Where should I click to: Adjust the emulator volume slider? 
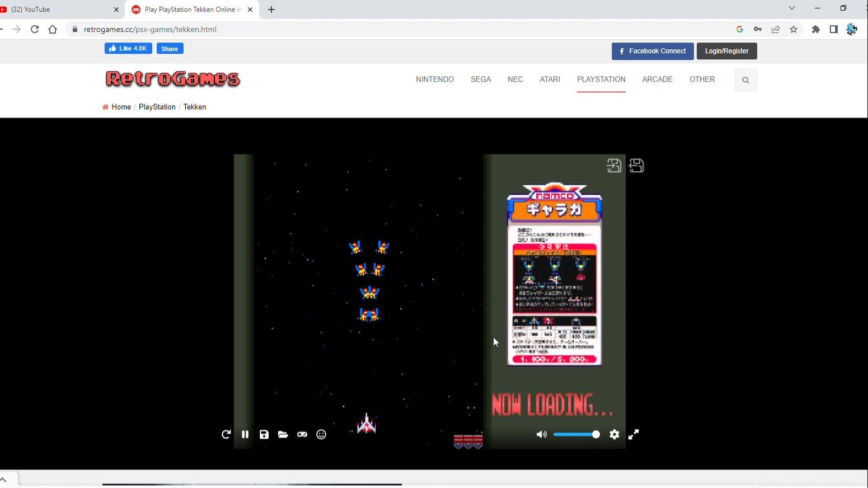point(577,434)
